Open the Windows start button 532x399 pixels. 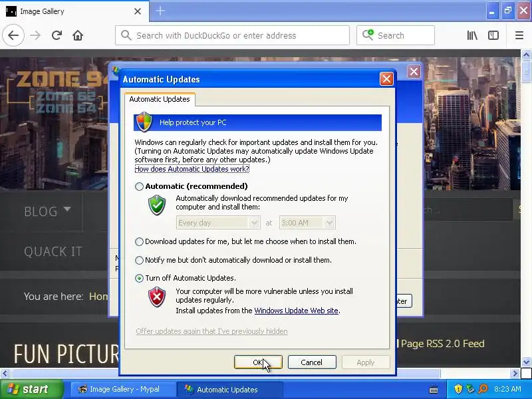[31, 389]
